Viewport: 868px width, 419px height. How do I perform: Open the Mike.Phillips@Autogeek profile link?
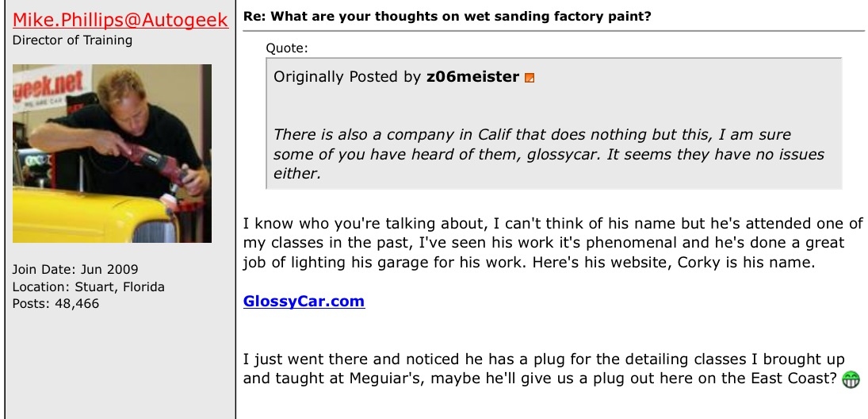(120, 20)
